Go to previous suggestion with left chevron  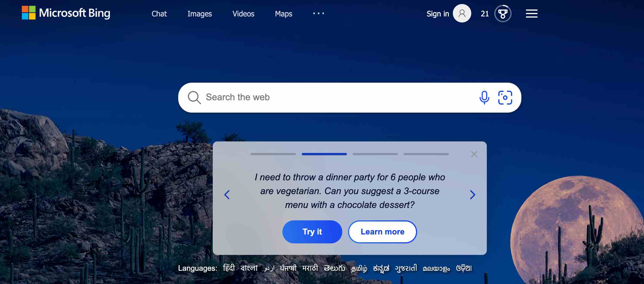(227, 195)
